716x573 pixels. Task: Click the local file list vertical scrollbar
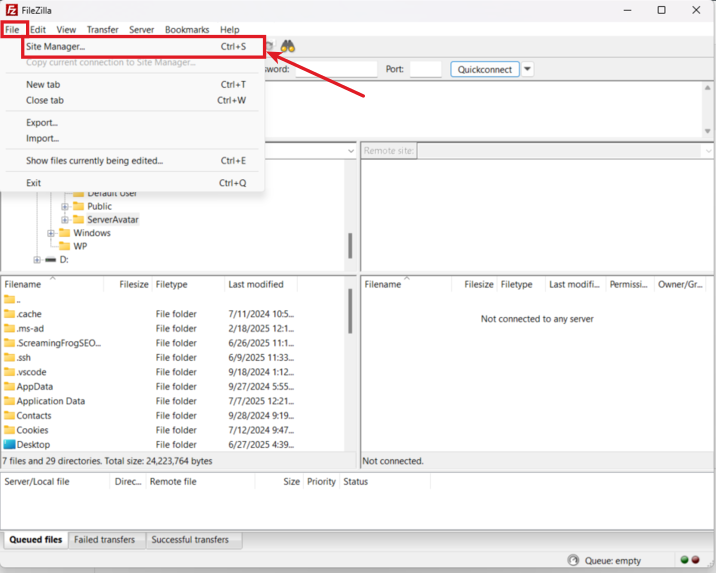350,311
